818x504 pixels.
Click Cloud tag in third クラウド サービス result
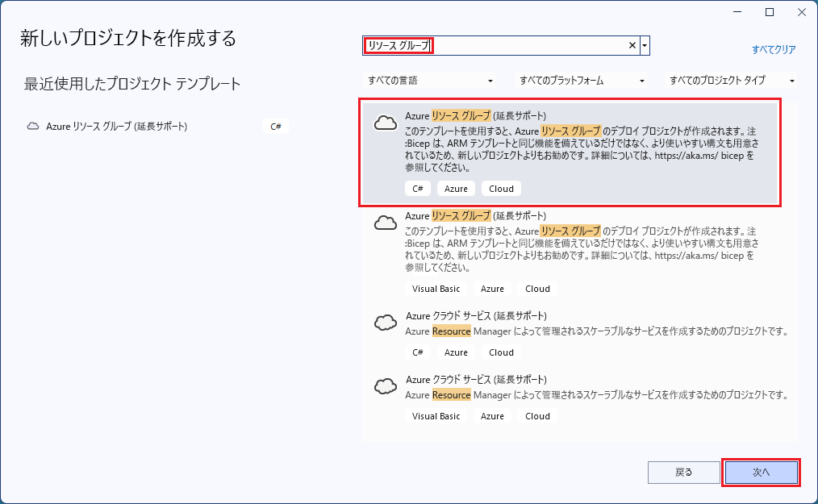pyautogui.click(x=501, y=352)
